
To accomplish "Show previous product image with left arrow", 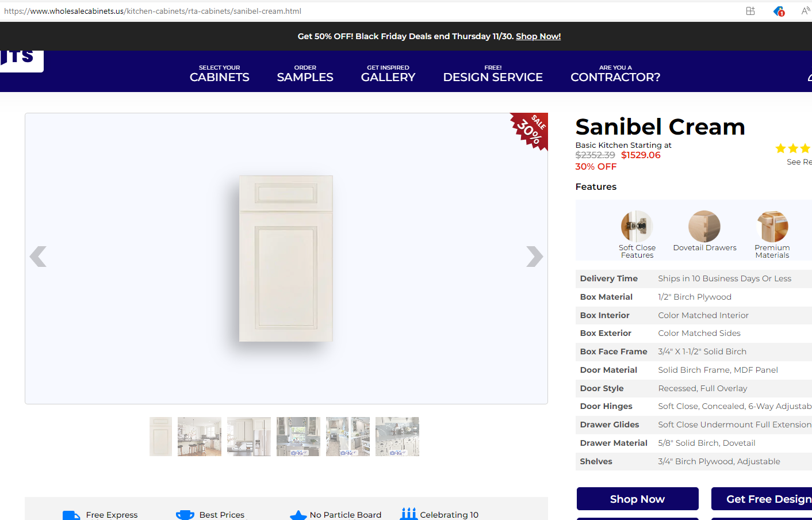I will pos(38,257).
